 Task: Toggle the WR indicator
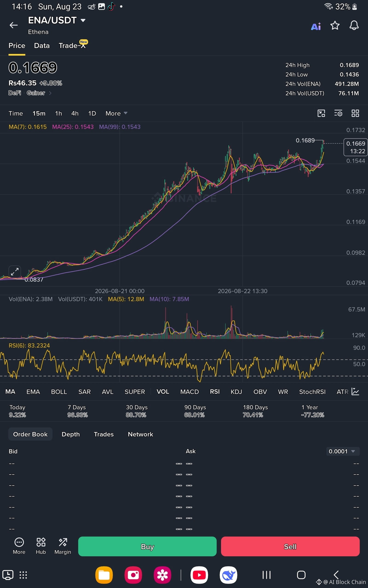click(x=283, y=391)
